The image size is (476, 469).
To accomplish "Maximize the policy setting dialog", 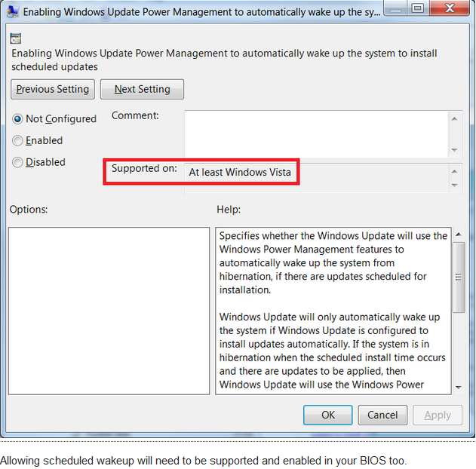I will pos(418,8).
